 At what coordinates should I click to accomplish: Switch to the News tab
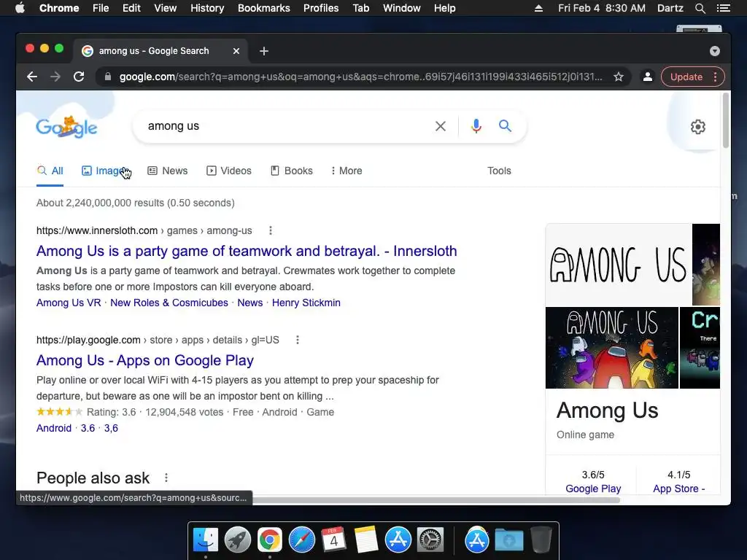coord(168,171)
